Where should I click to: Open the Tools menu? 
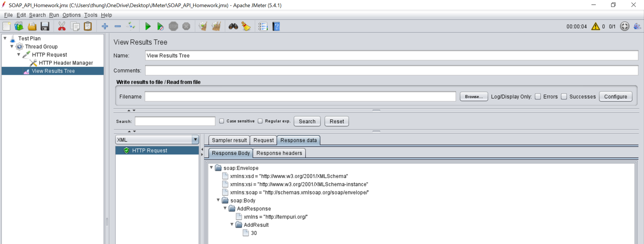[x=91, y=15]
